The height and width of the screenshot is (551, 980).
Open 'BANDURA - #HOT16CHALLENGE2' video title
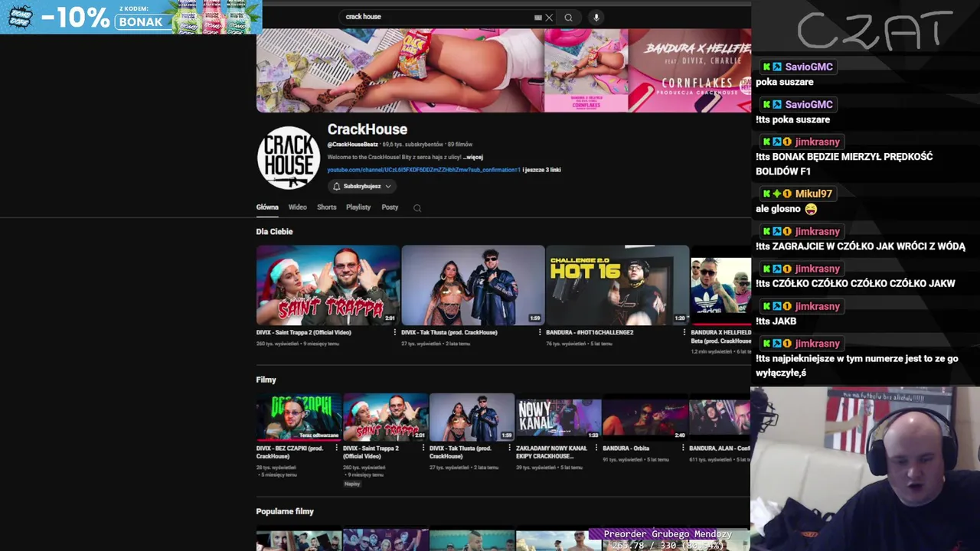(590, 333)
